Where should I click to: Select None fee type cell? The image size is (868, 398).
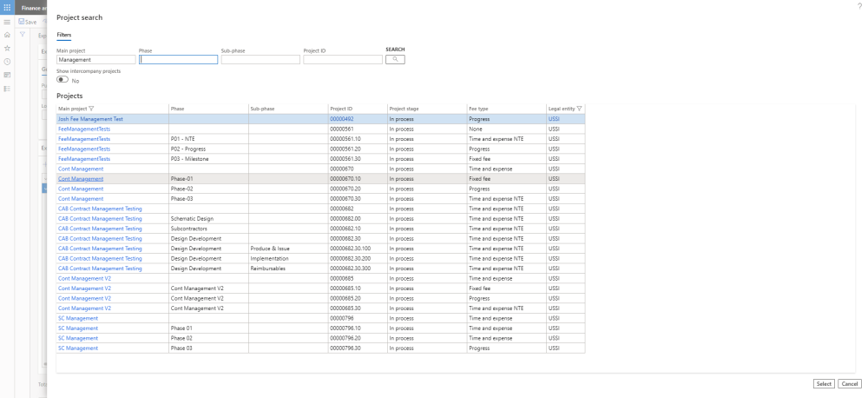coord(506,129)
